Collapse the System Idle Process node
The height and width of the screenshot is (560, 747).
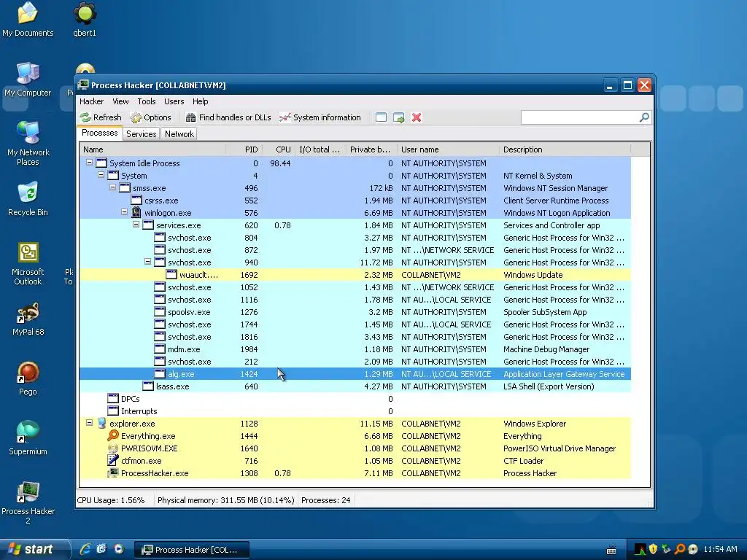point(89,163)
